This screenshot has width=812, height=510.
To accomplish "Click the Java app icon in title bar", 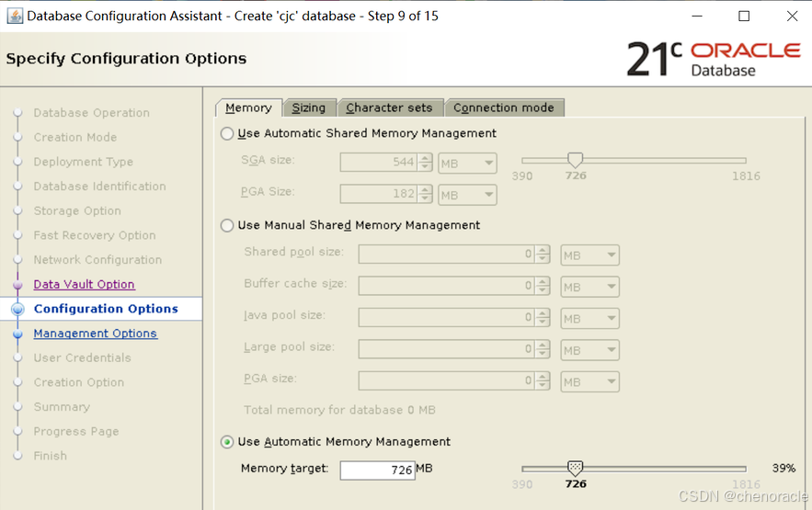I will pos(15,16).
